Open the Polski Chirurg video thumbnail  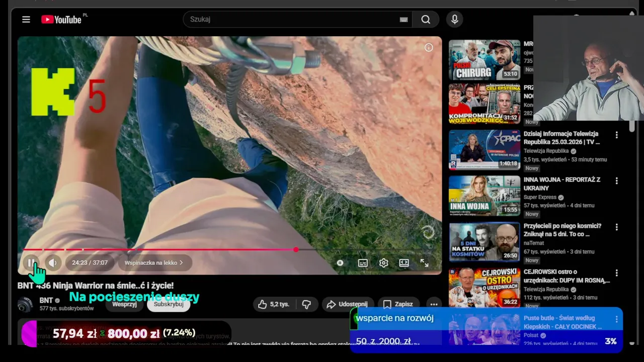pos(485,60)
